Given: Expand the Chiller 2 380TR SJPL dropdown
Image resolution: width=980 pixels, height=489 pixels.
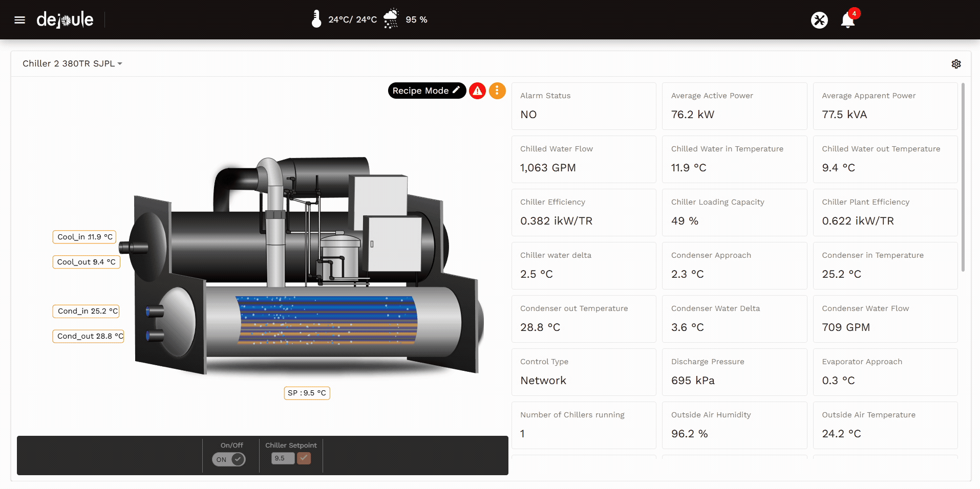Looking at the screenshot, I should 72,63.
